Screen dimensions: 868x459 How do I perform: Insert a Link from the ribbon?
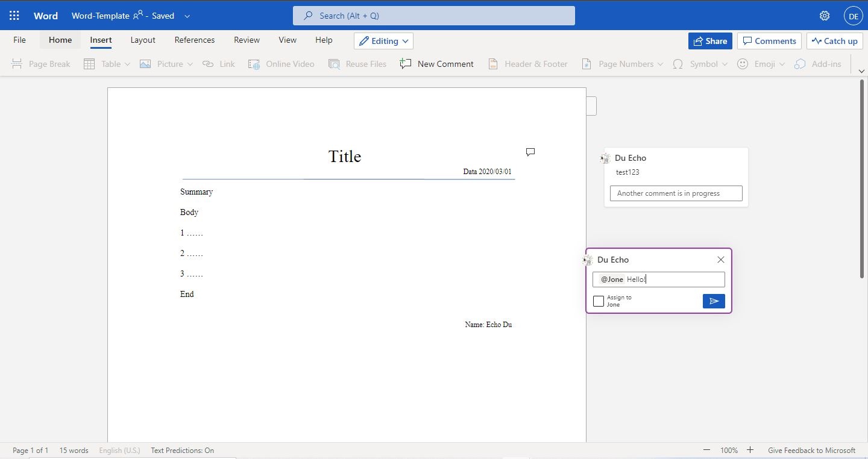(218, 64)
